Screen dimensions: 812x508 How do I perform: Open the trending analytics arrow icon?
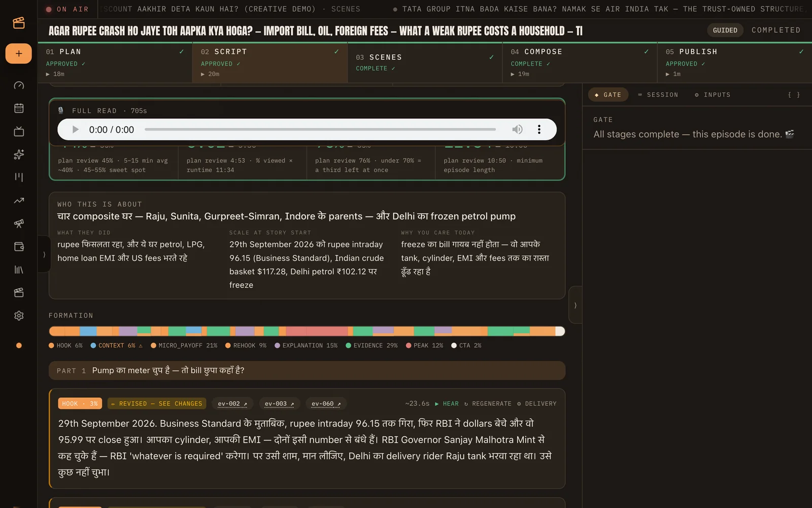19,201
